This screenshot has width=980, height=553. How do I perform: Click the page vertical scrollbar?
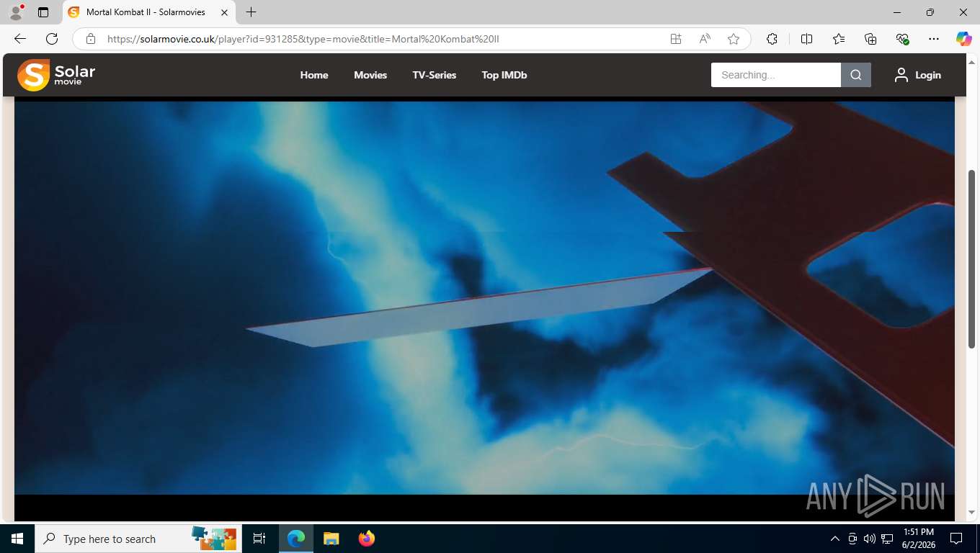click(972, 259)
